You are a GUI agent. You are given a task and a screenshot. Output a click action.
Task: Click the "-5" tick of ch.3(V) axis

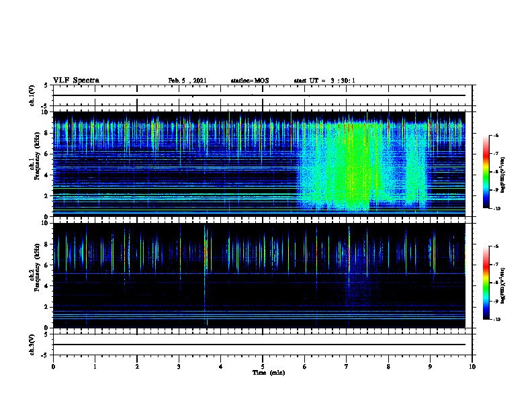pyautogui.click(x=45, y=355)
